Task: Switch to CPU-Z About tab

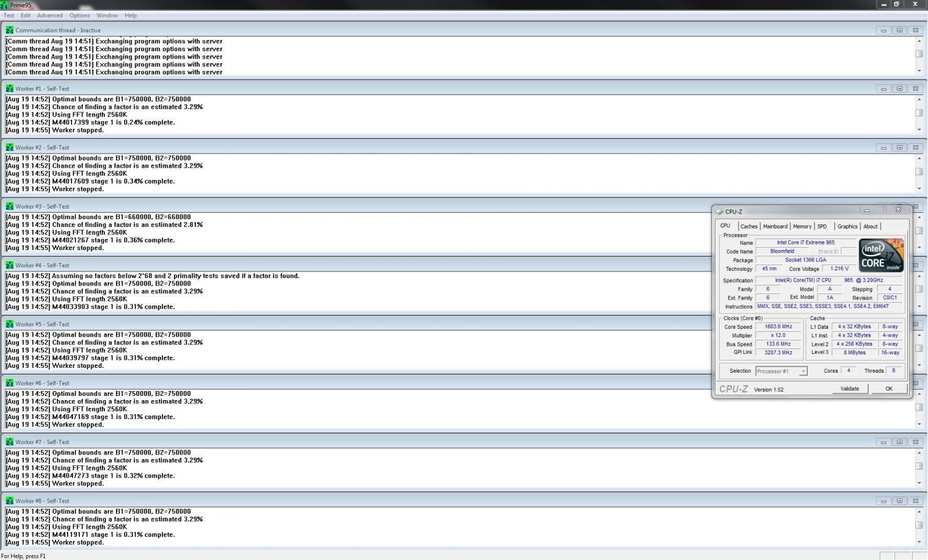Action: pyautogui.click(x=870, y=226)
